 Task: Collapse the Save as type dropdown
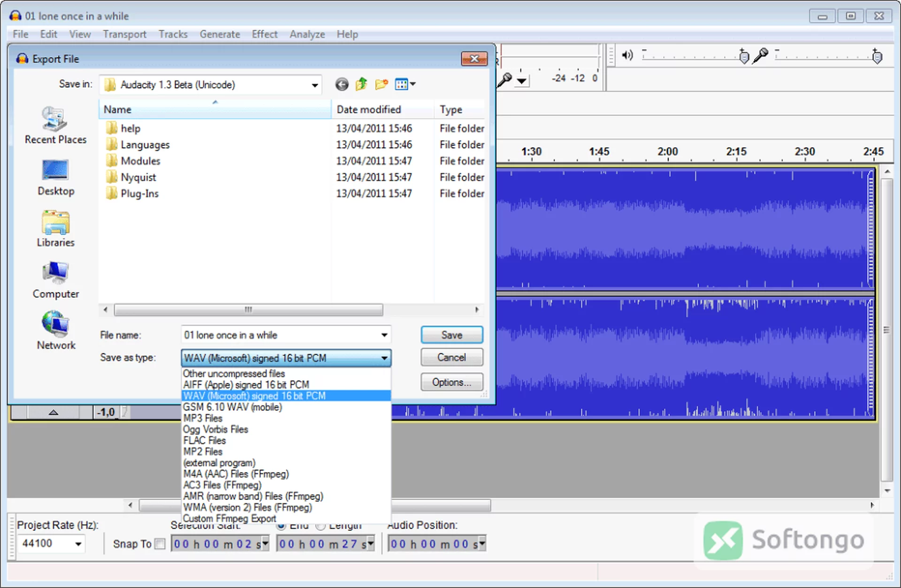384,358
